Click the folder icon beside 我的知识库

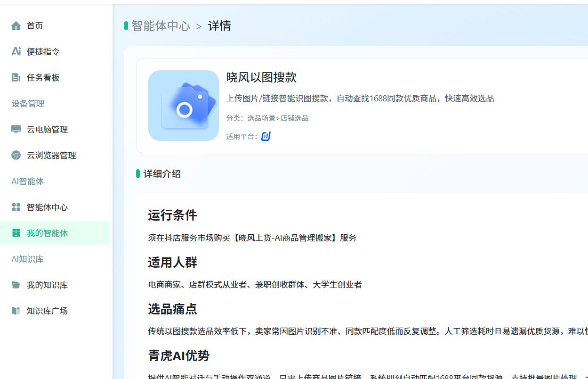16,285
